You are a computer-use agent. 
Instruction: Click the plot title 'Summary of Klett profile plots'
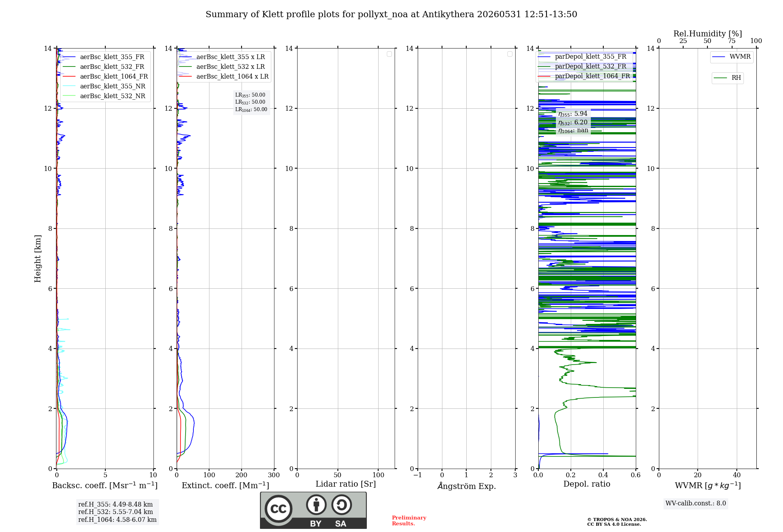[x=391, y=14]
